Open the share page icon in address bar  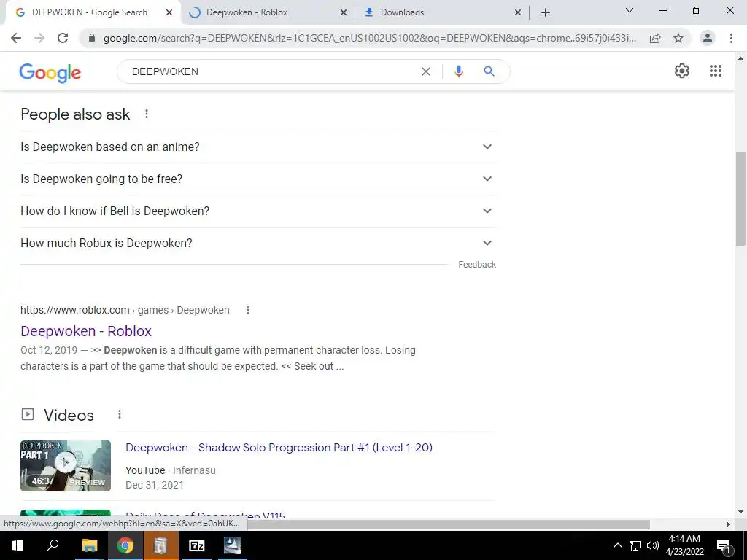tap(655, 38)
